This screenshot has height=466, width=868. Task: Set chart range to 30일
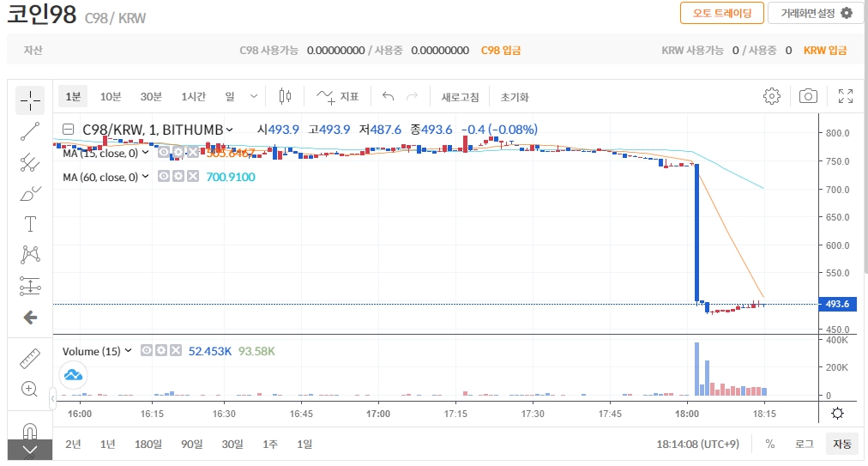pyautogui.click(x=232, y=444)
